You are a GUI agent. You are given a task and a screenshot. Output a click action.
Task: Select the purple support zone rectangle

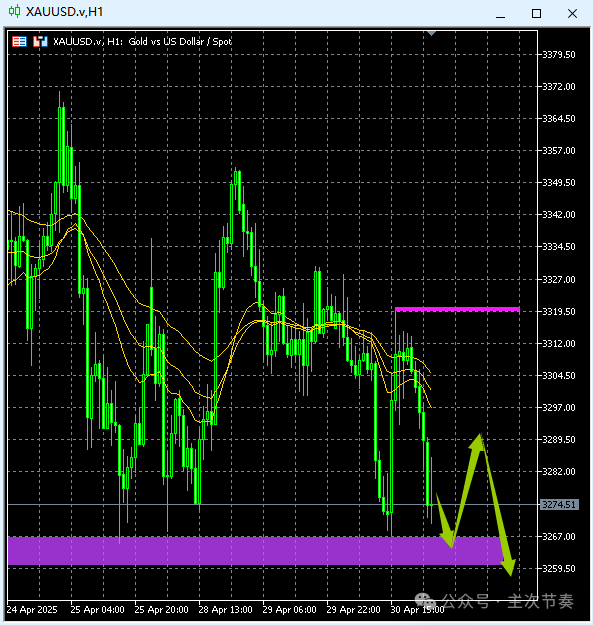(x=255, y=550)
